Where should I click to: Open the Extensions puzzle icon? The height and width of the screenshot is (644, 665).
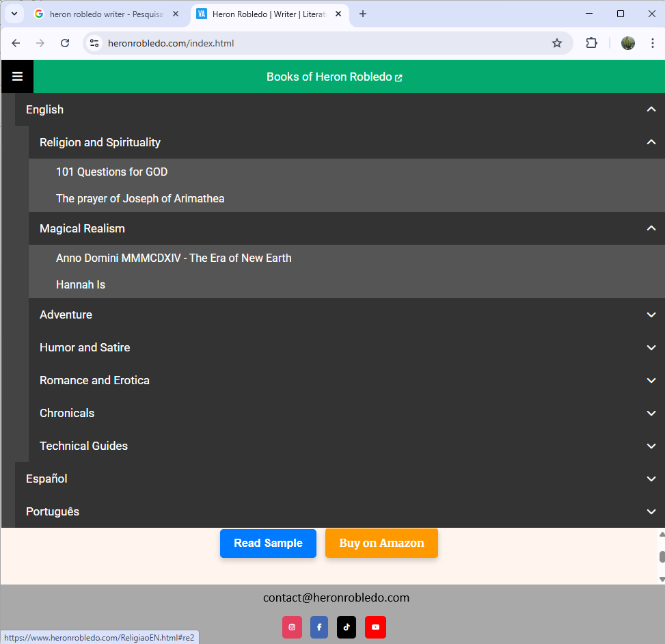point(591,43)
